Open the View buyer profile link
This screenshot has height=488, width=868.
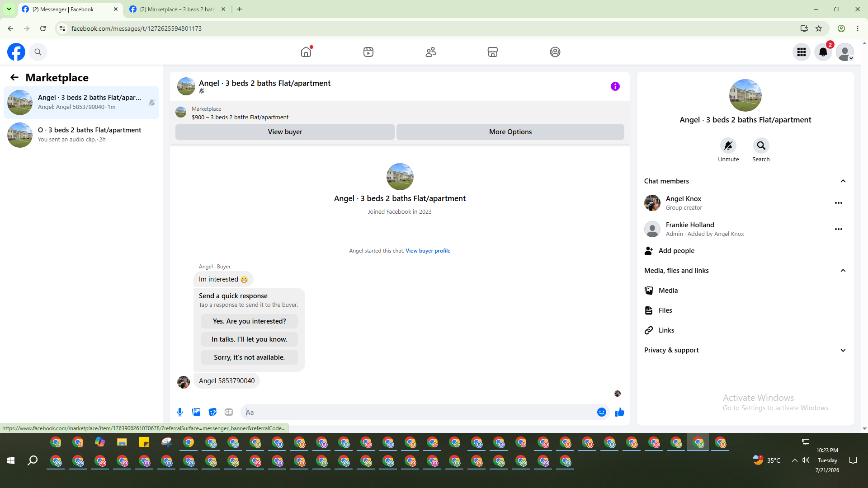click(x=428, y=251)
